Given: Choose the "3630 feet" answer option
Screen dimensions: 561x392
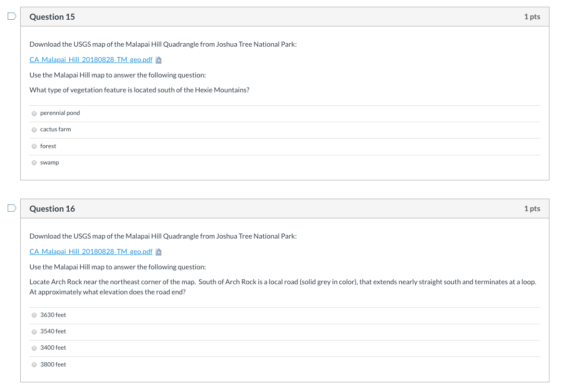Looking at the screenshot, I should 34,315.
